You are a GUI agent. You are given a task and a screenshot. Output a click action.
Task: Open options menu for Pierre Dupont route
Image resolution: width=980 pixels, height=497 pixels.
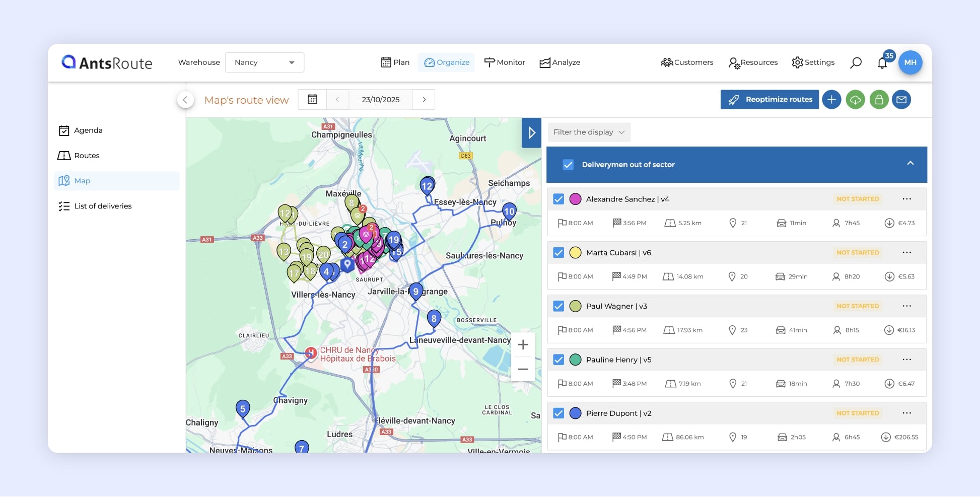[x=907, y=413]
